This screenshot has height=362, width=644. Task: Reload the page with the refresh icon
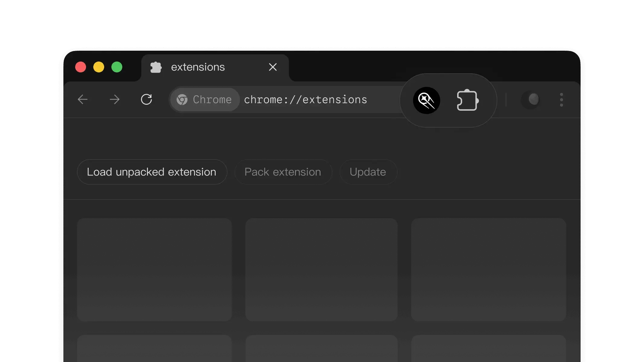point(146,99)
